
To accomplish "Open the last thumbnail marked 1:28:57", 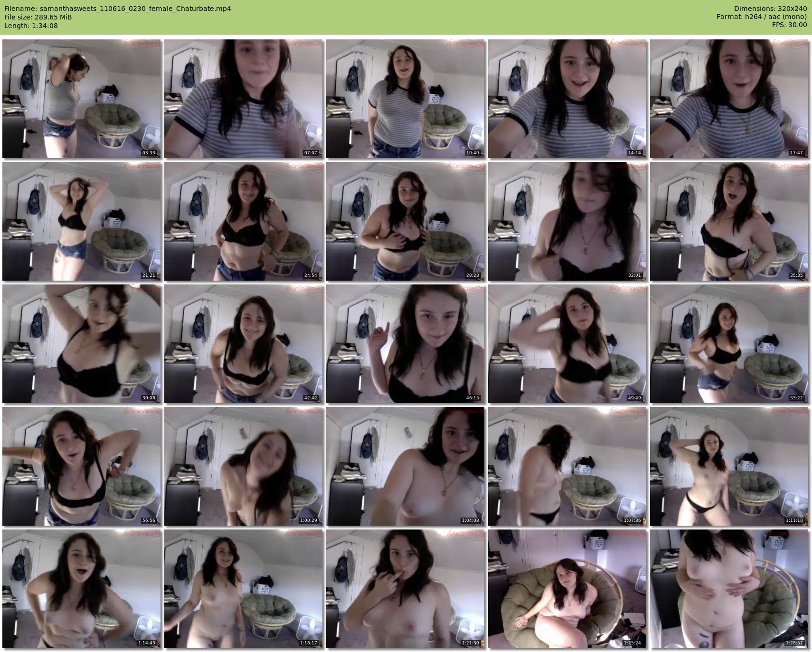I will pos(729,589).
